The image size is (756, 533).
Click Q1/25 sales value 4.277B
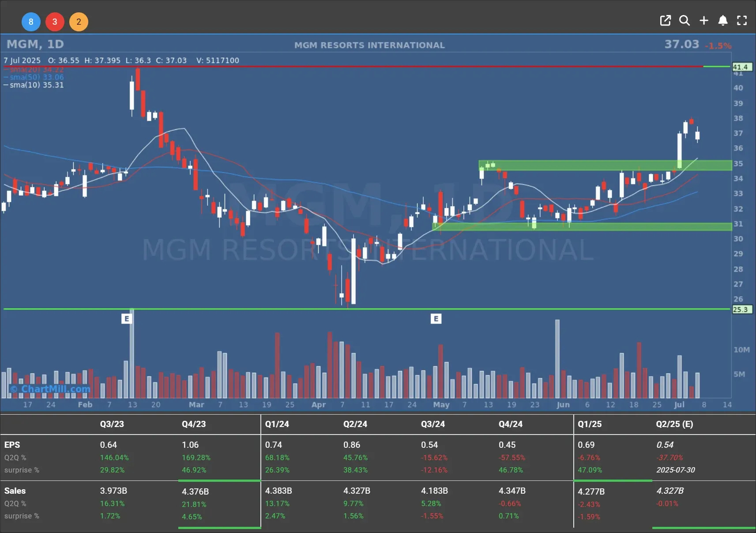click(x=591, y=491)
